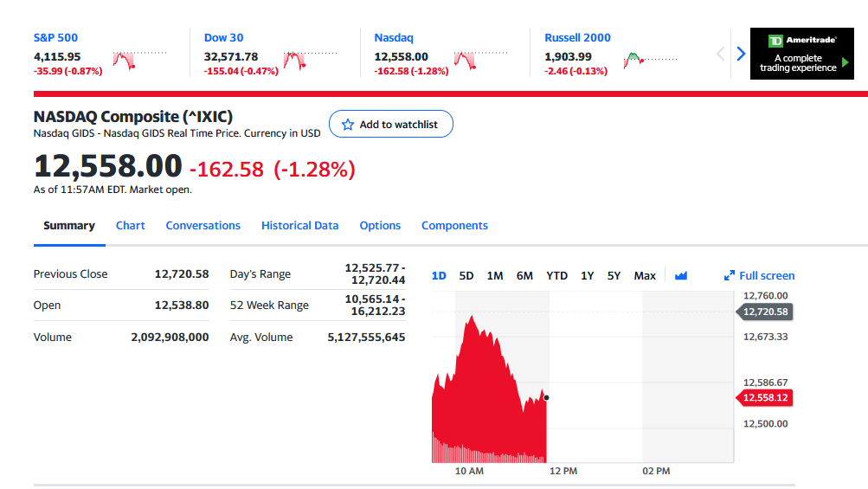Show Max chart range
868x489 pixels.
[x=645, y=276]
